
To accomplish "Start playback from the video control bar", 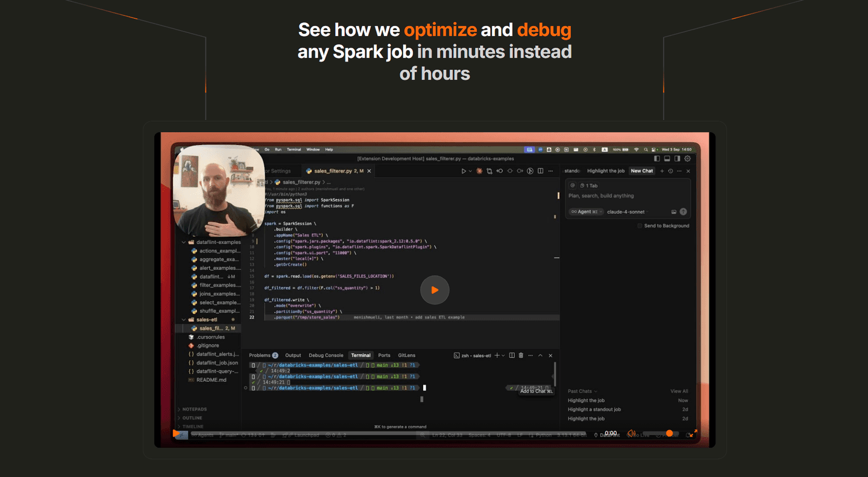I will coord(177,433).
